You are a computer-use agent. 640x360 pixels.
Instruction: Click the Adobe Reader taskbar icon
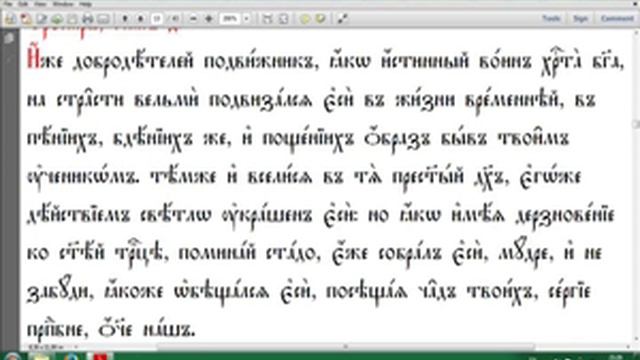click(101, 356)
